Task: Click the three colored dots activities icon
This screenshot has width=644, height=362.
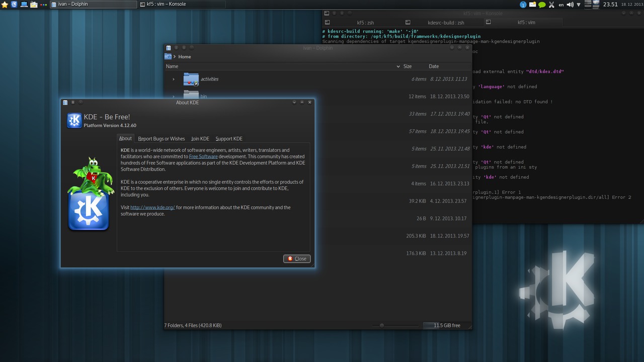Action: tap(43, 5)
